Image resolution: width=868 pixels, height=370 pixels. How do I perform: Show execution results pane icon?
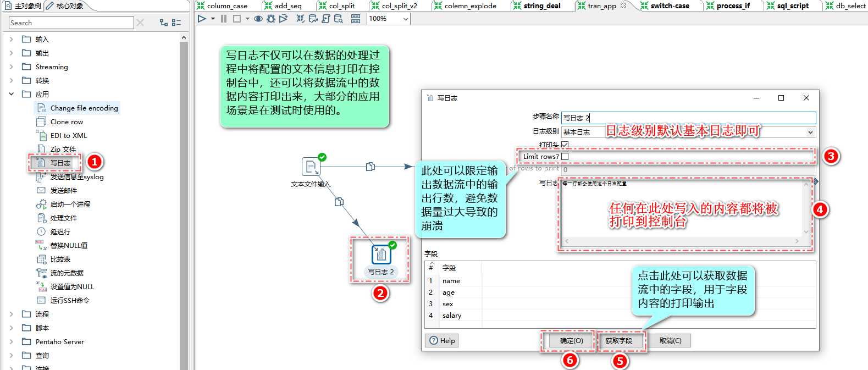(356, 19)
